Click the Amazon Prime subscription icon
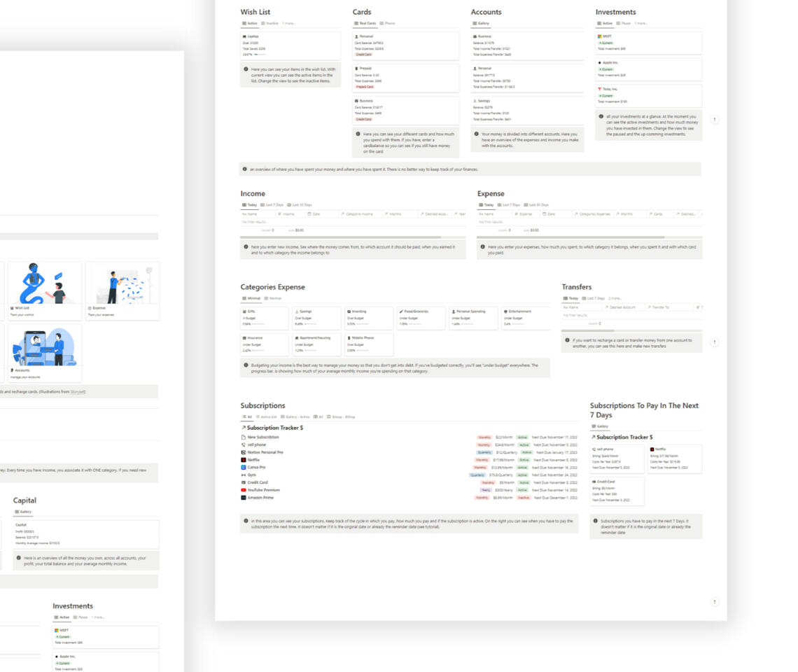 (243, 498)
